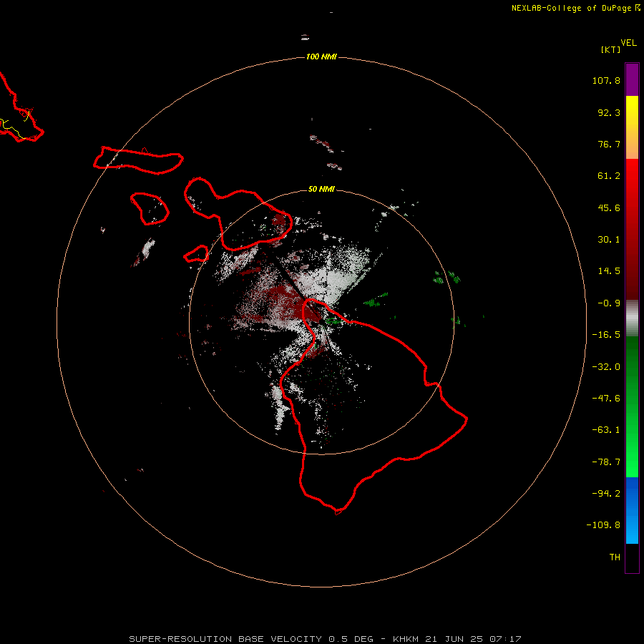Click the NEXLAB-College of DuPage credit text
The image size is (644, 644).
point(573,8)
